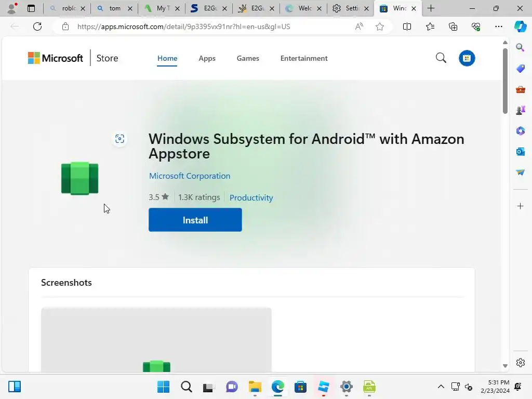Select the Home navigation tab

tap(167, 58)
